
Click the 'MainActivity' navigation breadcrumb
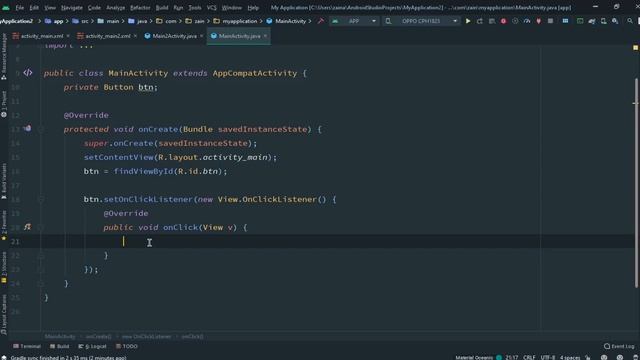(x=286, y=21)
